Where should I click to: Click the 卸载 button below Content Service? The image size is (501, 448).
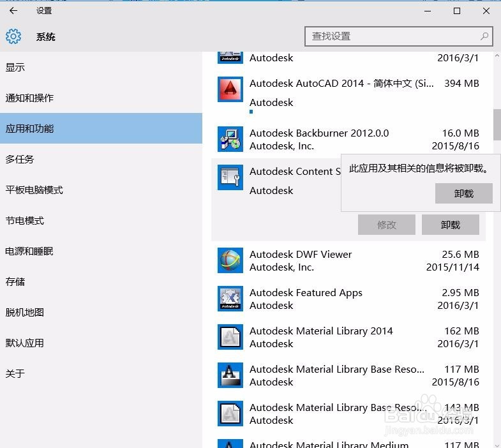(x=450, y=225)
